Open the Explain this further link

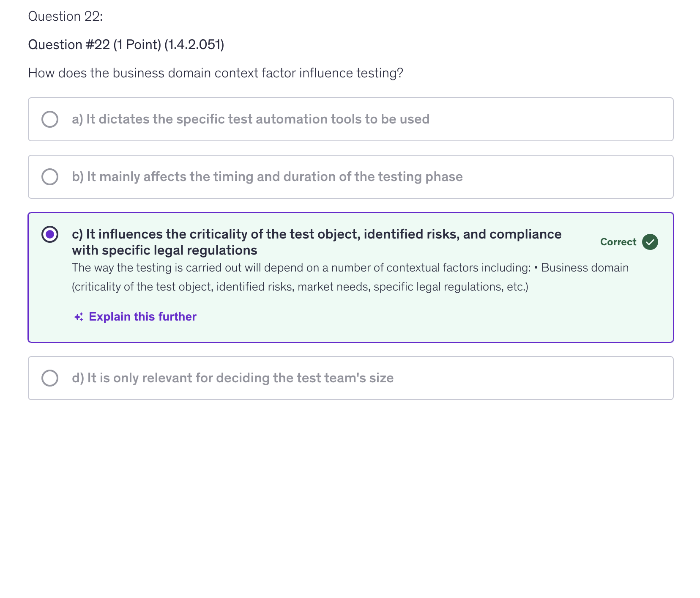pos(142,316)
